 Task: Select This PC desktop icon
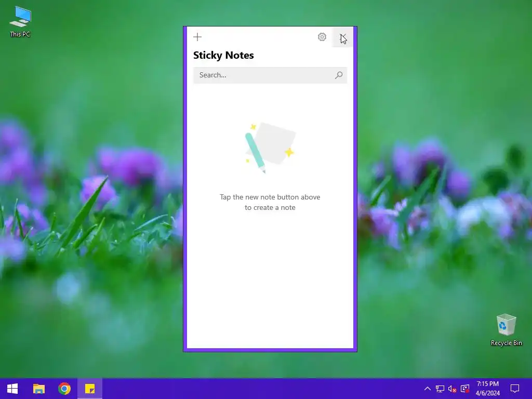click(20, 21)
